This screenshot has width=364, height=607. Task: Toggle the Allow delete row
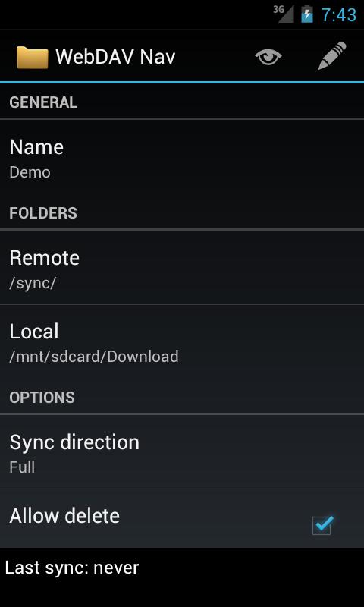tap(182, 518)
